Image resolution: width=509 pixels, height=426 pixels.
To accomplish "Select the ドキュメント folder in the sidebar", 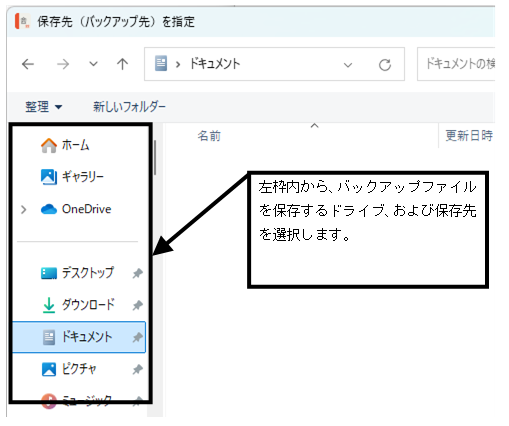I will (79, 337).
